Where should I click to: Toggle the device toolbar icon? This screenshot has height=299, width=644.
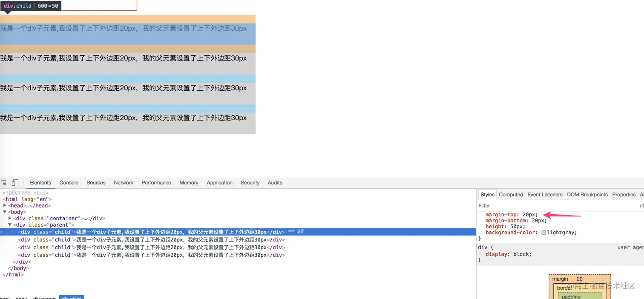(x=15, y=183)
